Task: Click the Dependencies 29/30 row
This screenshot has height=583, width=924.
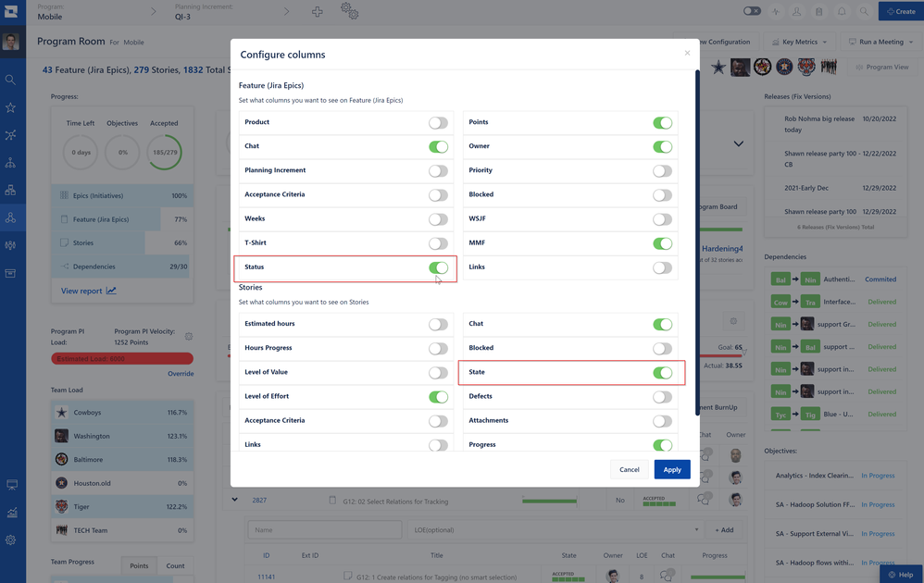Action: [x=122, y=267]
